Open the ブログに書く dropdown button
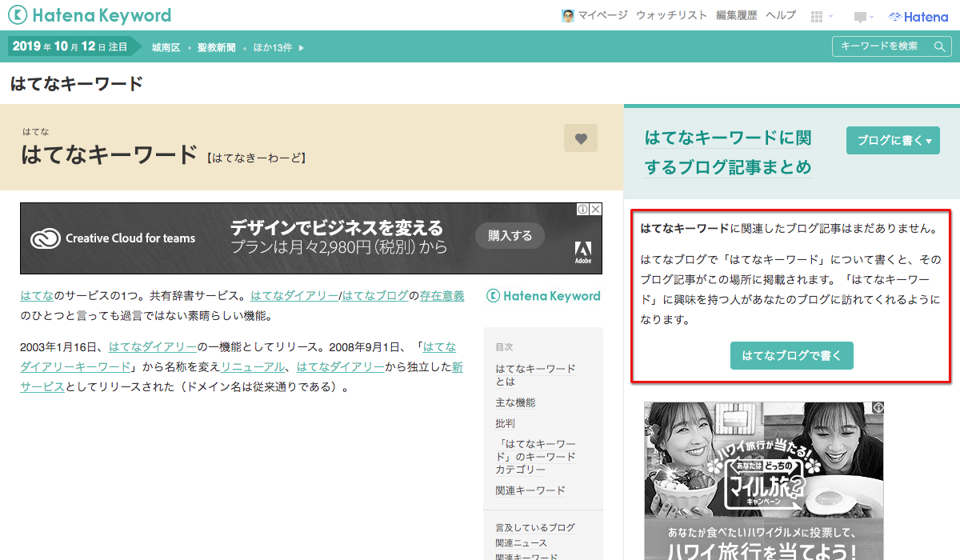 click(x=893, y=140)
